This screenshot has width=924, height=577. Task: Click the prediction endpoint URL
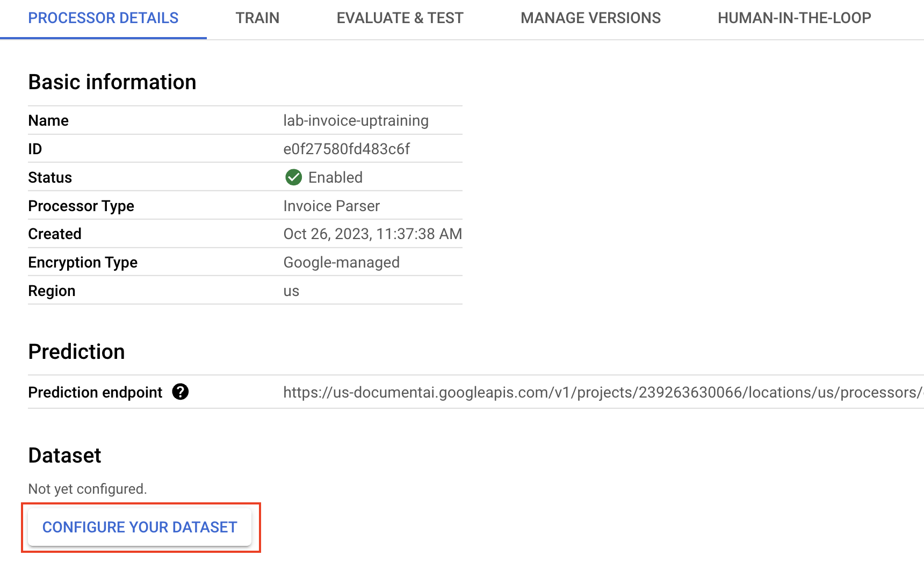602,393
